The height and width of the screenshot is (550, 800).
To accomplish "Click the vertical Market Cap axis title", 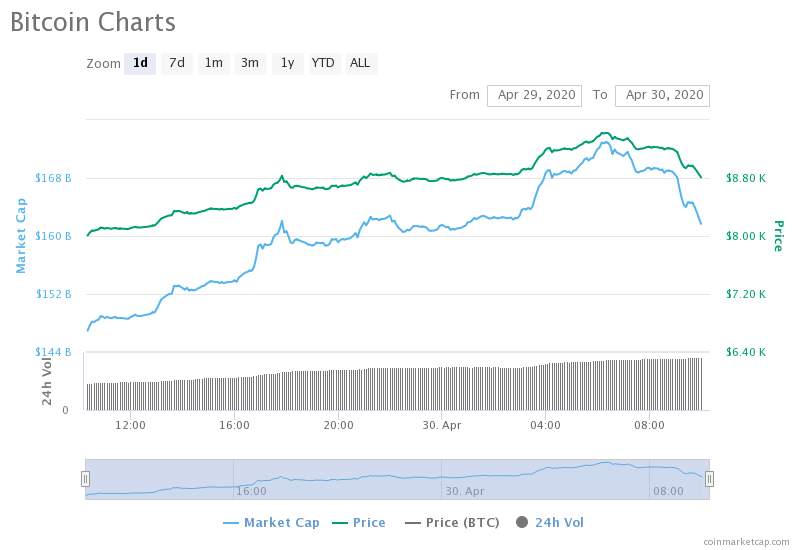I will click(20, 236).
